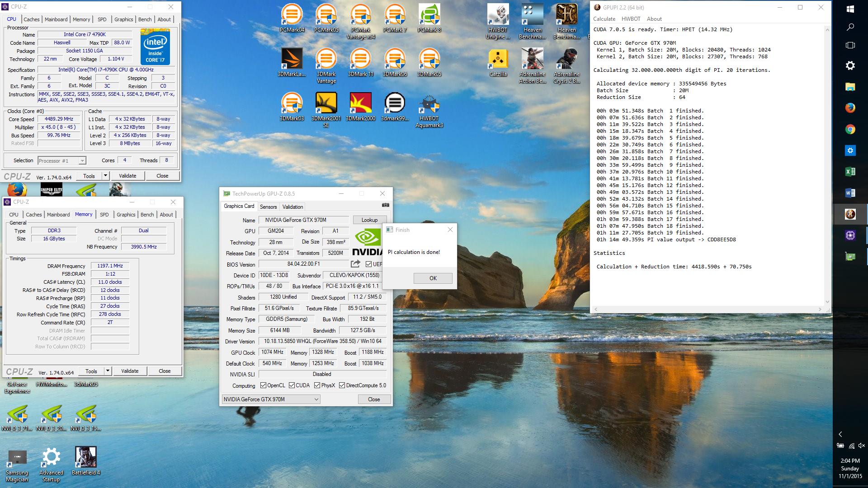Open HWBOT Aquamark3 shortcut
This screenshot has height=488, width=868.
coord(429,110)
